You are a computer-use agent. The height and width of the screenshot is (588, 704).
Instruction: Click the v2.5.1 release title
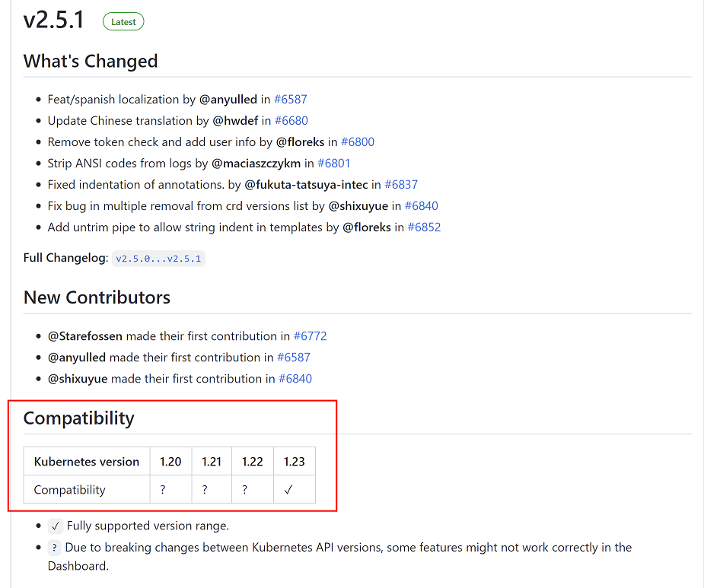click(x=53, y=20)
